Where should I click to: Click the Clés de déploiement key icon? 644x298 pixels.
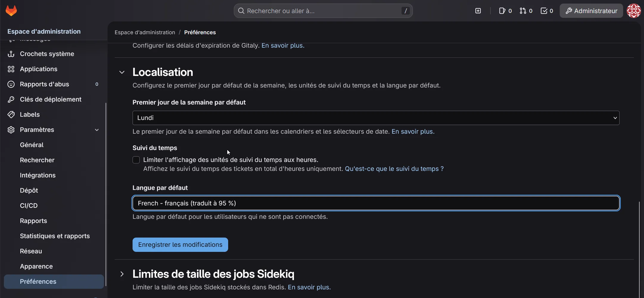pos(11,99)
